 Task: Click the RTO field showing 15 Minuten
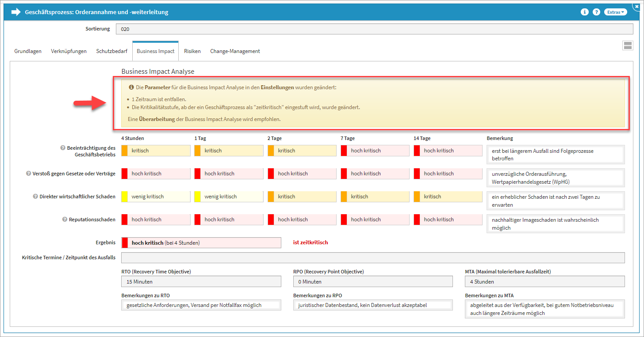click(201, 281)
